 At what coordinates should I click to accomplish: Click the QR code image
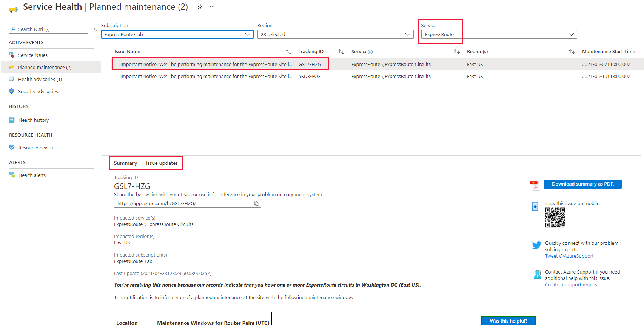click(x=555, y=218)
